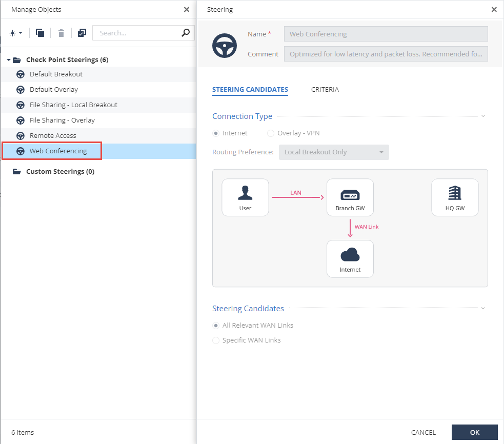
Task: Switch to the CRITERIA tab
Action: [x=325, y=89]
